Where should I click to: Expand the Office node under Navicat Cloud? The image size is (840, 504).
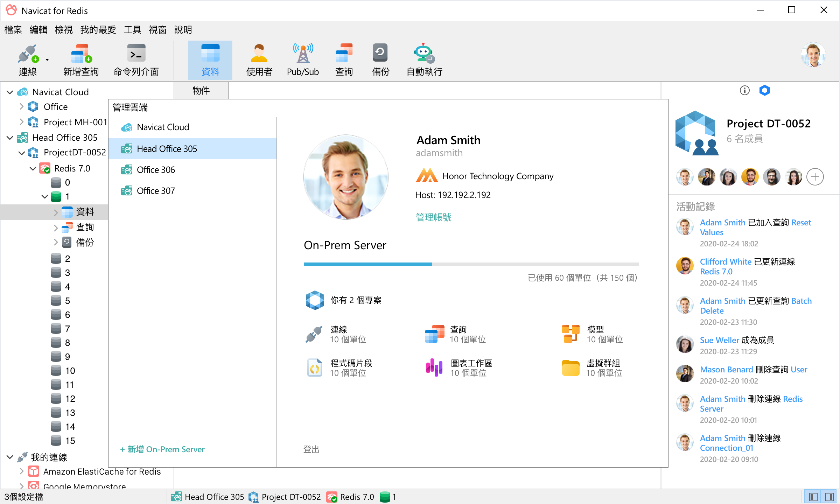[x=21, y=106]
